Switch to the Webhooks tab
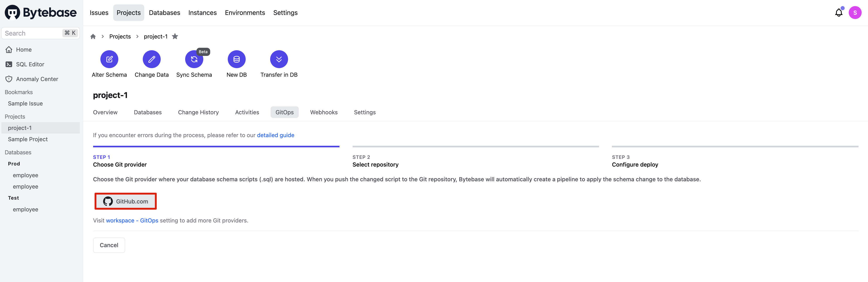Screen dimensions: 868x282 [x=324, y=112]
